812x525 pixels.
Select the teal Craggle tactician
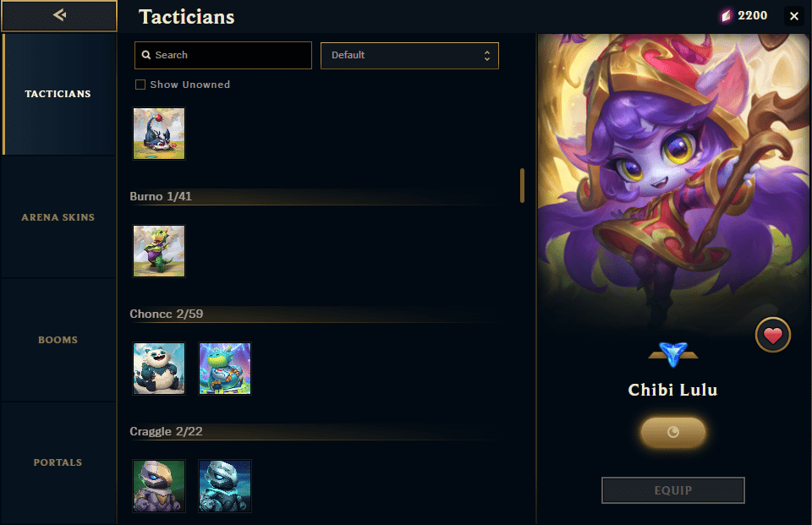coord(225,486)
